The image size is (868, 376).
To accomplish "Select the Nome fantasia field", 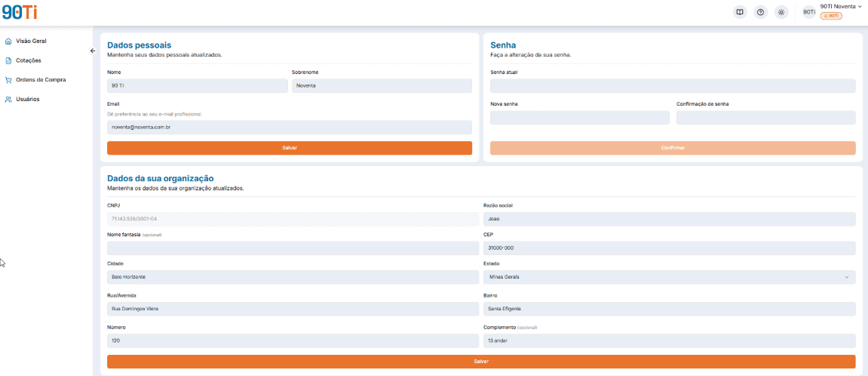I will pyautogui.click(x=293, y=248).
